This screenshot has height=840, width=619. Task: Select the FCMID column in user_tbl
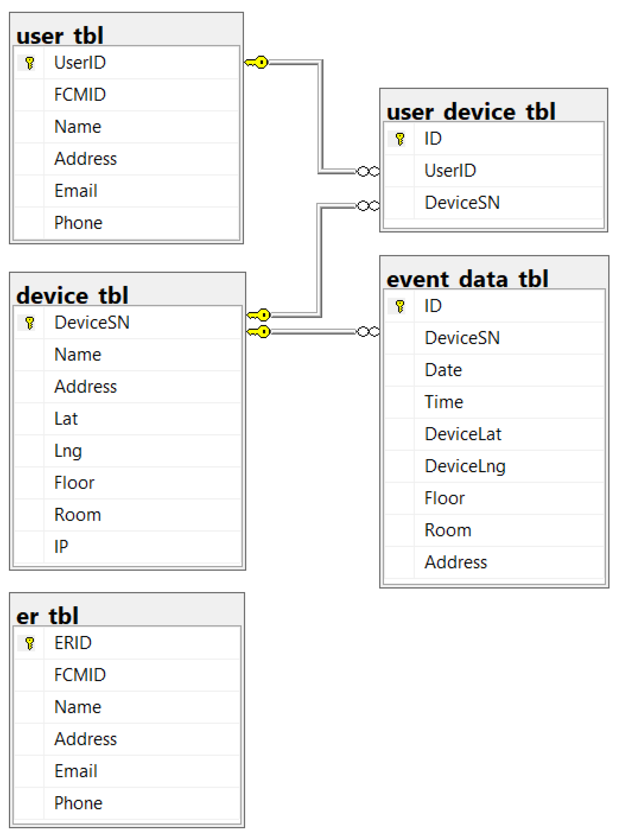pyautogui.click(x=80, y=94)
